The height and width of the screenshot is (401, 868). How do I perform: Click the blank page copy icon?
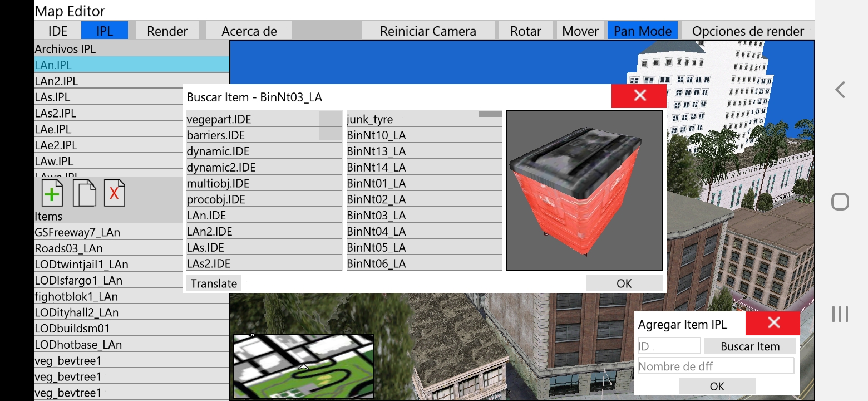pyautogui.click(x=84, y=193)
